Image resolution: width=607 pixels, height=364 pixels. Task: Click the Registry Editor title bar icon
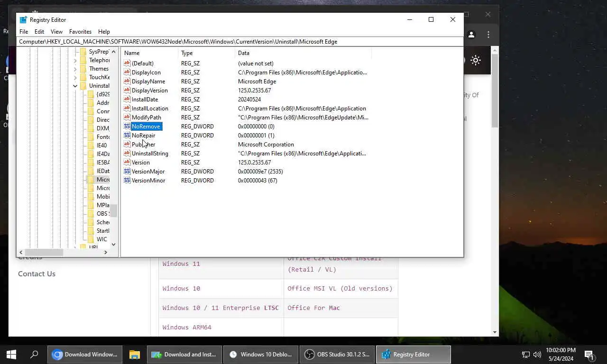click(x=23, y=19)
